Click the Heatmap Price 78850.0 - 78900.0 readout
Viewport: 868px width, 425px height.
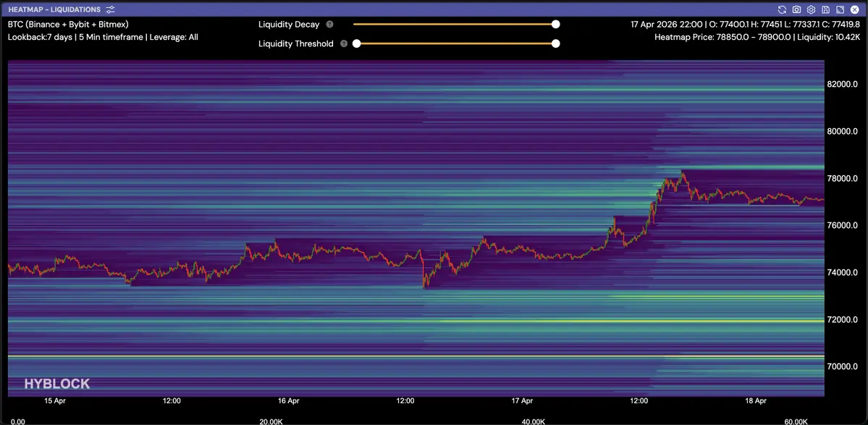tap(757, 37)
